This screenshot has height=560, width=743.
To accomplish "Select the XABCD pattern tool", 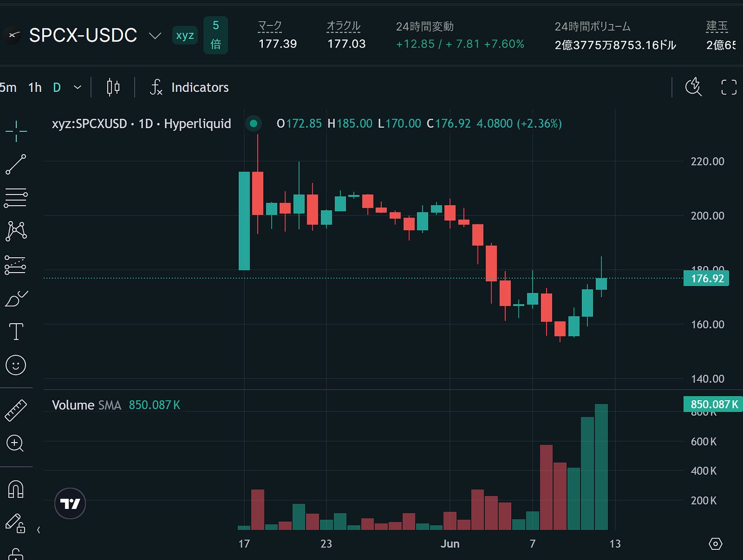I will tap(16, 231).
